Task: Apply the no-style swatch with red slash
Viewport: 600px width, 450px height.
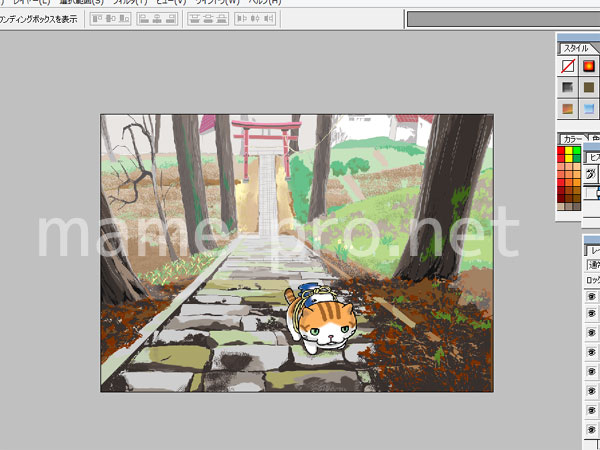Action: [568, 66]
